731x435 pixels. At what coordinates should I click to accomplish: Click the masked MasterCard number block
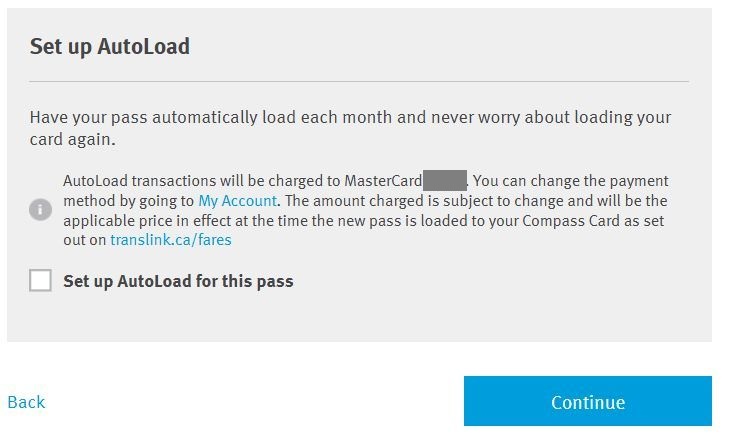pos(445,181)
